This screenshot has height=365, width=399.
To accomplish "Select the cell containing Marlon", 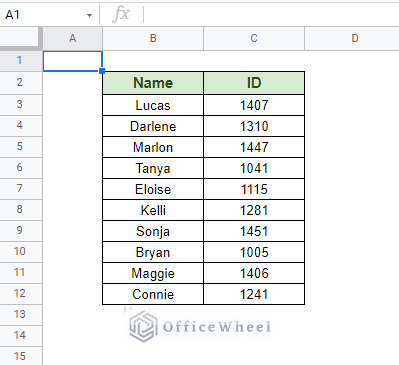I will click(x=153, y=147).
